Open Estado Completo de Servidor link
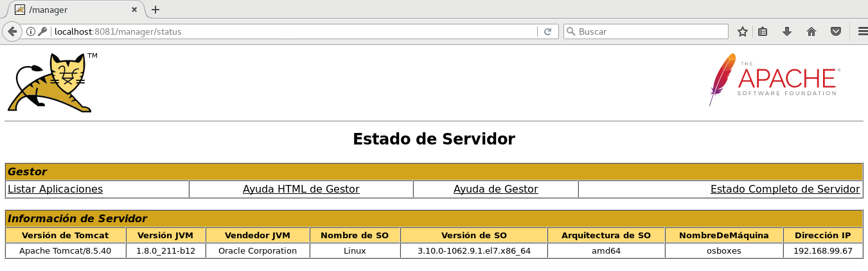The width and height of the screenshot is (868, 271). 784,189
